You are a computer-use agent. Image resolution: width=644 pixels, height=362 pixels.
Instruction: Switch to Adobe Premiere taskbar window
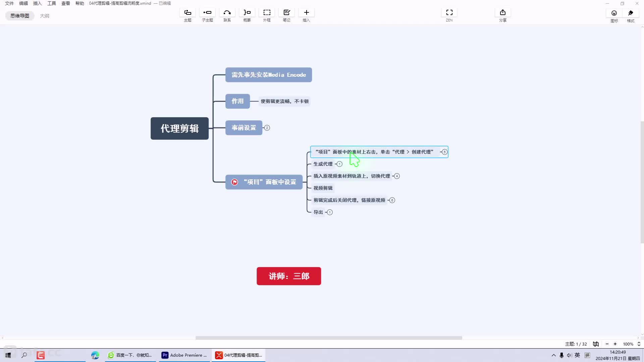tap(184, 355)
